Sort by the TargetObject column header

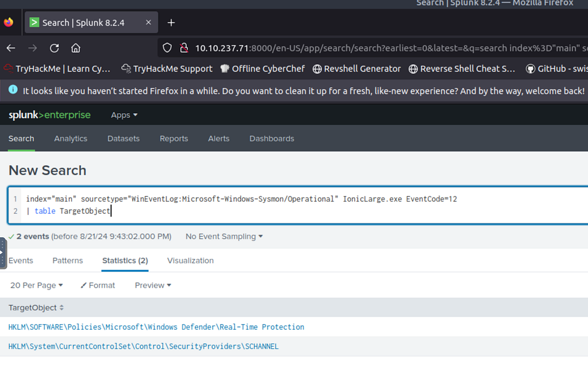[x=36, y=307]
